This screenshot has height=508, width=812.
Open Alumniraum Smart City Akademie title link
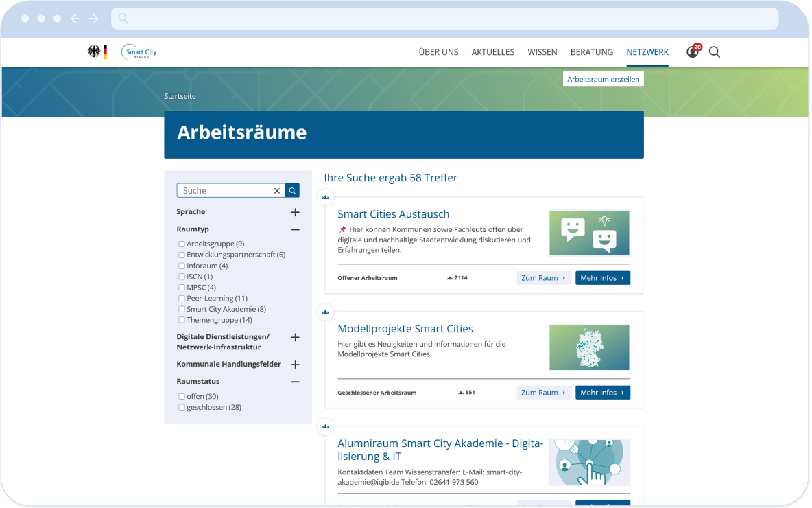(x=440, y=450)
